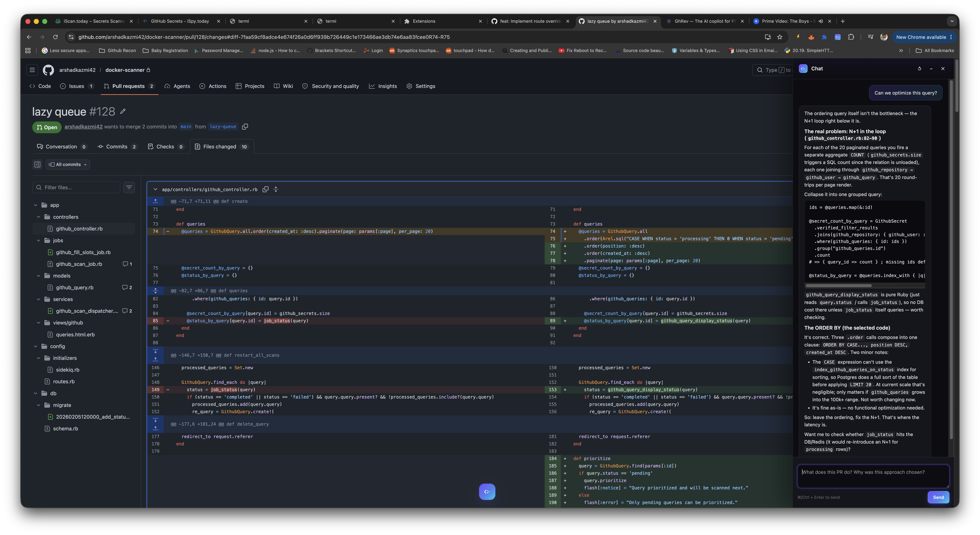The height and width of the screenshot is (535, 980).
Task: Focus the chat message input box
Action: 873,476
